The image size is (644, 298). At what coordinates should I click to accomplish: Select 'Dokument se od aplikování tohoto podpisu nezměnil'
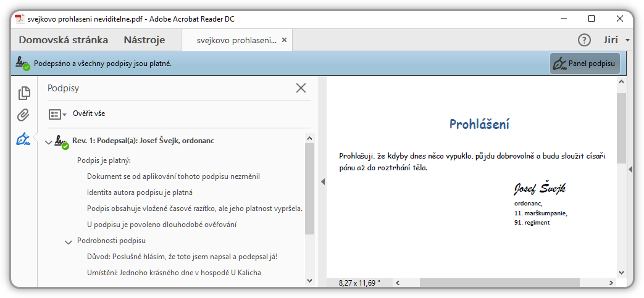pos(174,176)
